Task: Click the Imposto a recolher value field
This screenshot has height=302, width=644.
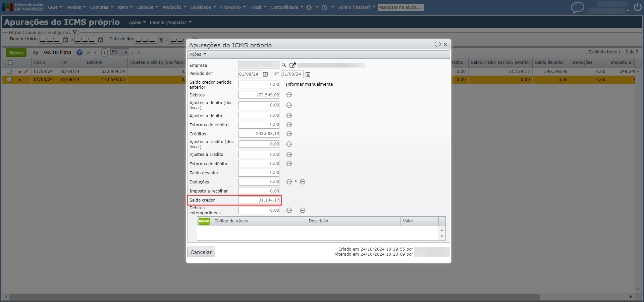Action: point(259,191)
